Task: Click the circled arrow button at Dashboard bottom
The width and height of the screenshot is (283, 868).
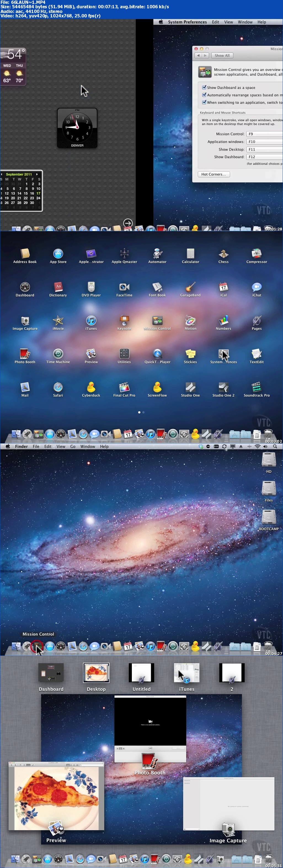Action: [x=128, y=223]
